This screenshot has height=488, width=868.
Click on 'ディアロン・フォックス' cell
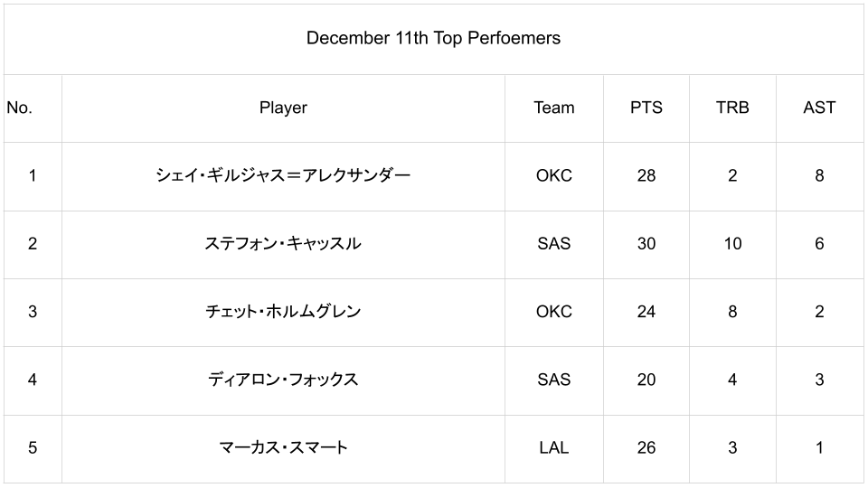click(x=283, y=380)
